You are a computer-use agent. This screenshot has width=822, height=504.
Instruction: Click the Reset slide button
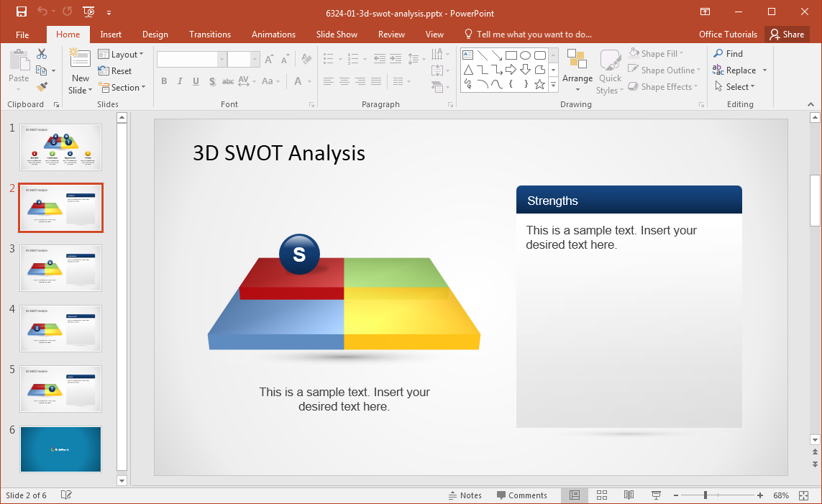click(x=115, y=71)
